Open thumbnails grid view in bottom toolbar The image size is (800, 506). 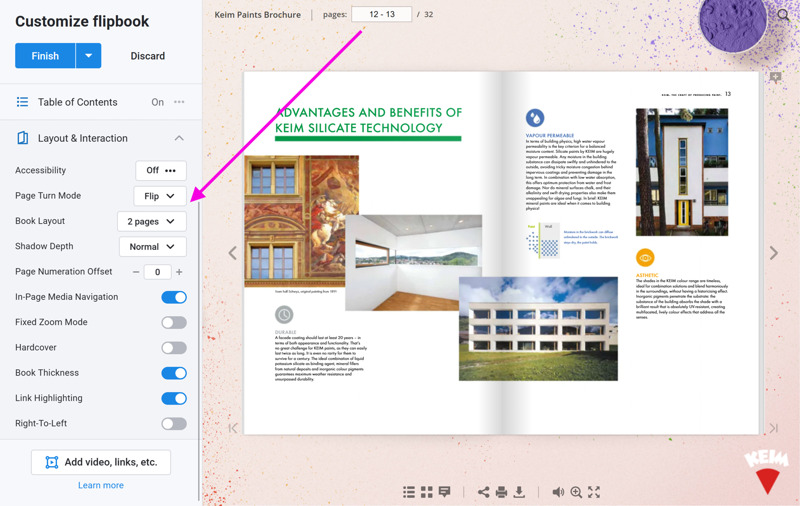(427, 492)
